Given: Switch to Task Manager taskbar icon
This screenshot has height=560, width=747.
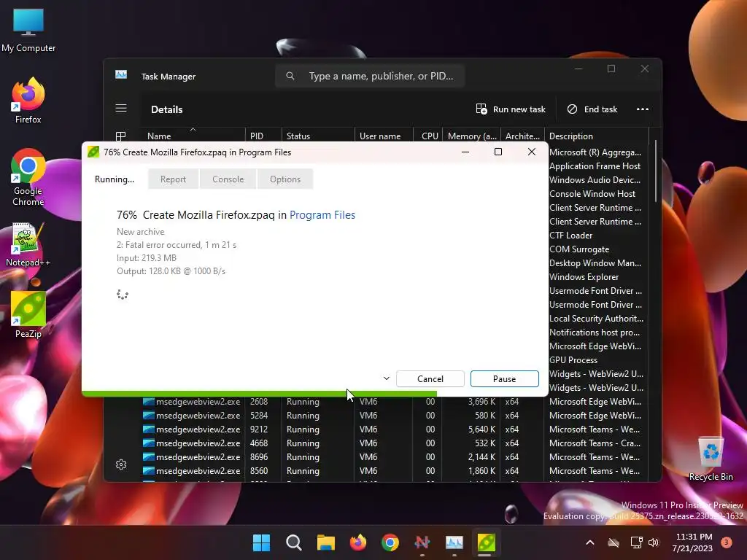Looking at the screenshot, I should [454, 542].
